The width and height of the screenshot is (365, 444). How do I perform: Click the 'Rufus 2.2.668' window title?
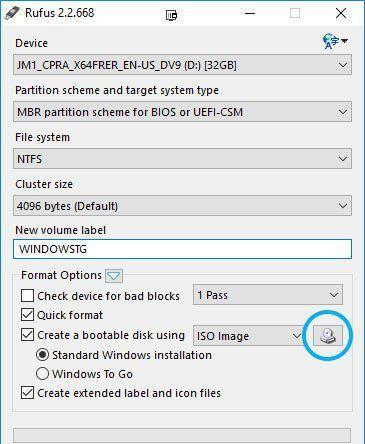[60, 13]
